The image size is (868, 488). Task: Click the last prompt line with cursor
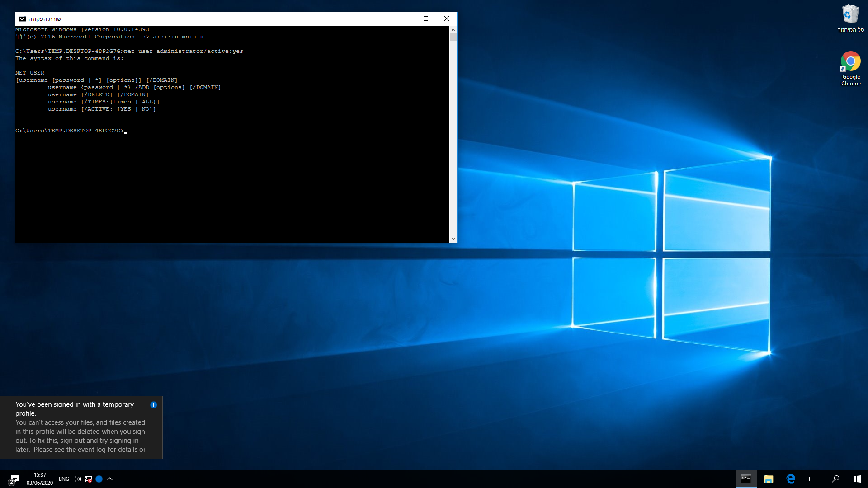click(71, 131)
